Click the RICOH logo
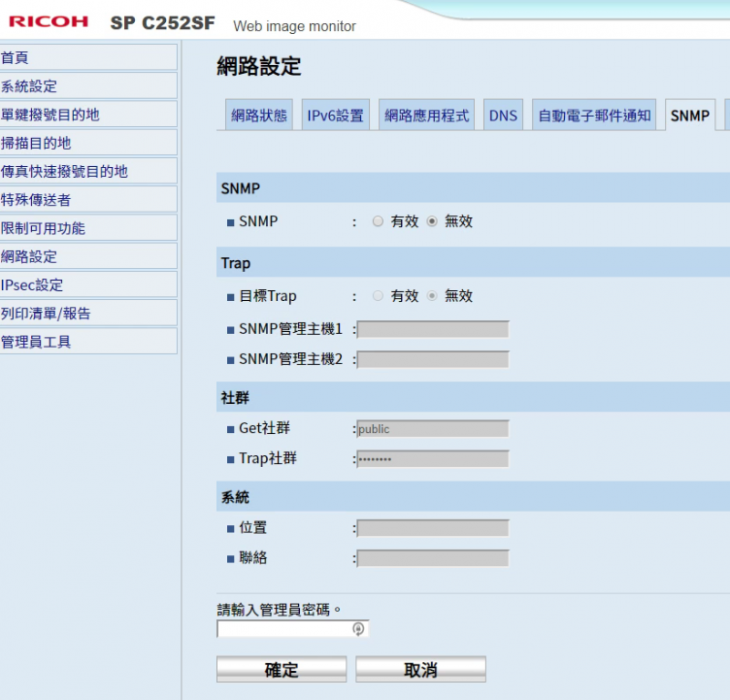 [x=48, y=21]
